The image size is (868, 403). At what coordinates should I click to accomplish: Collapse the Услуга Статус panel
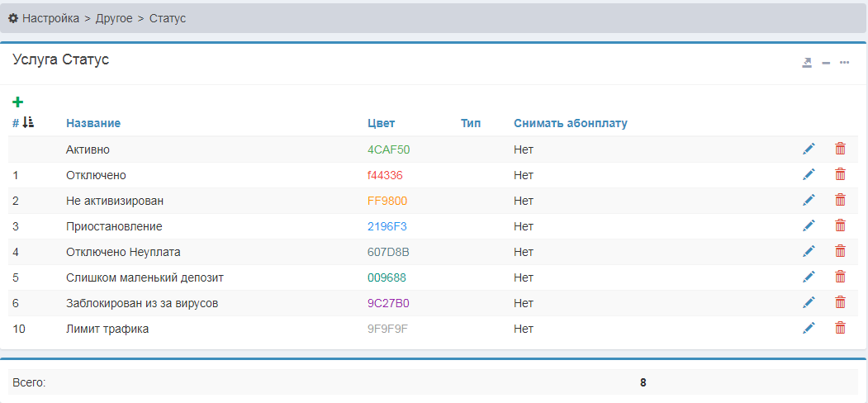coord(826,63)
